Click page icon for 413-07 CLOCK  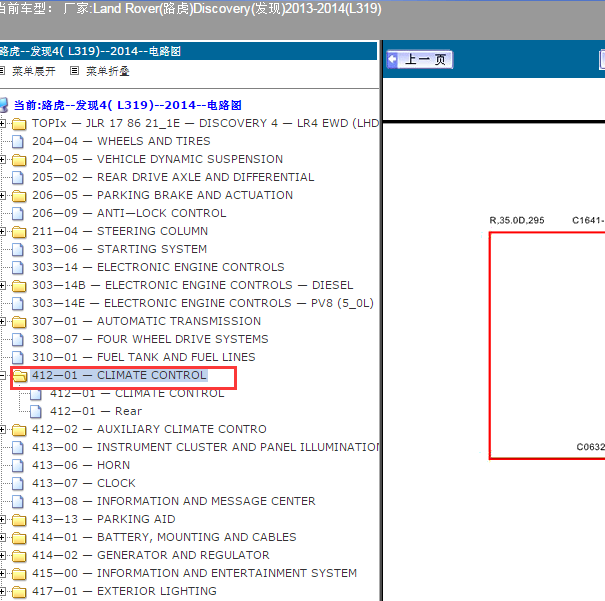click(x=17, y=483)
